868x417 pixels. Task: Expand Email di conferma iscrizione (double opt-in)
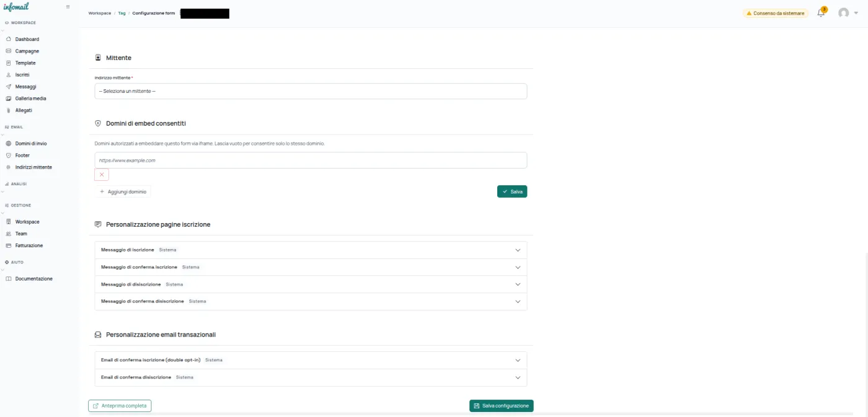pyautogui.click(x=311, y=360)
